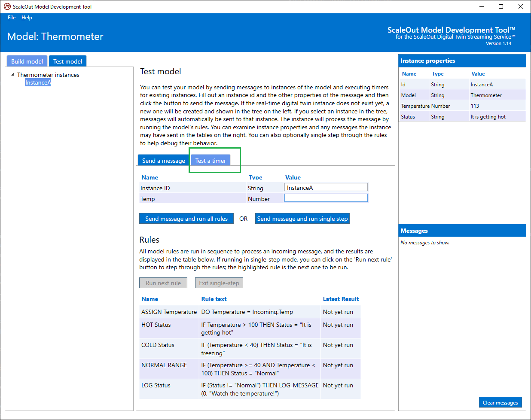This screenshot has height=420, width=531.
Task: Click Send message and run single step
Action: pos(302,219)
